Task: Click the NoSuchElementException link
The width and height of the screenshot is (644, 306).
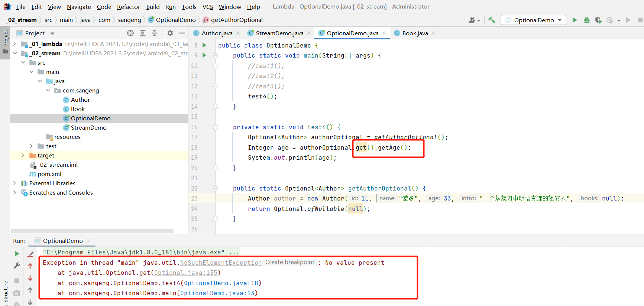Action: [x=221, y=263]
